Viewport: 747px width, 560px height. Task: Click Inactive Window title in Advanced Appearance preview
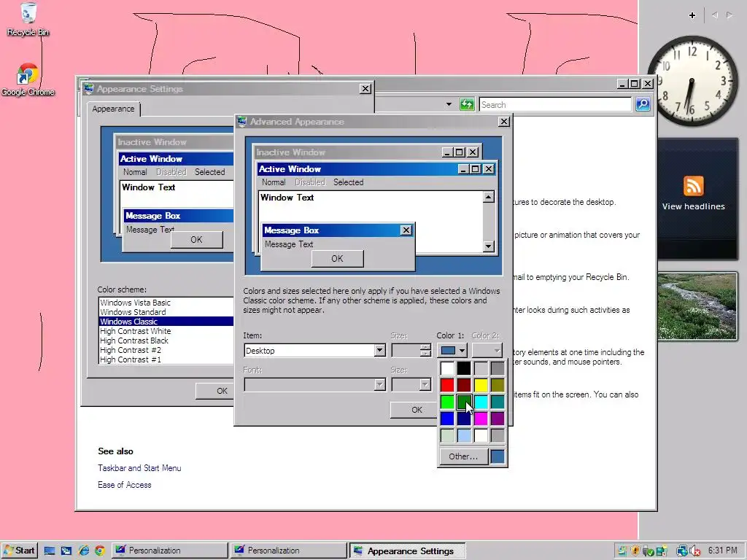tap(290, 152)
